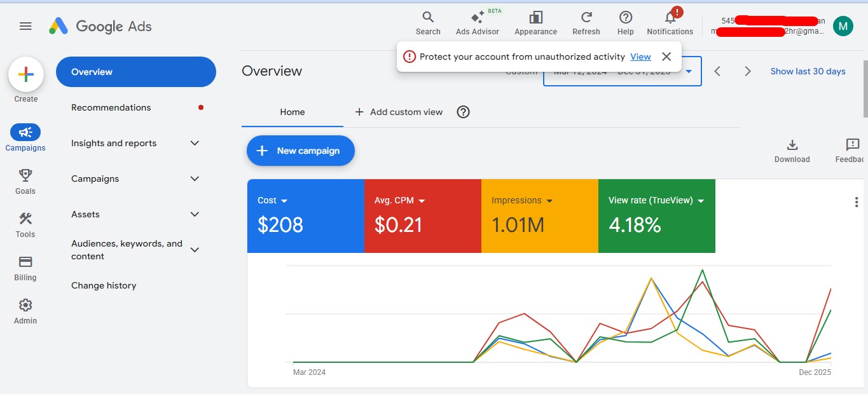Open the Tools icon in sidebar
This screenshot has height=394, width=868.
point(25,219)
